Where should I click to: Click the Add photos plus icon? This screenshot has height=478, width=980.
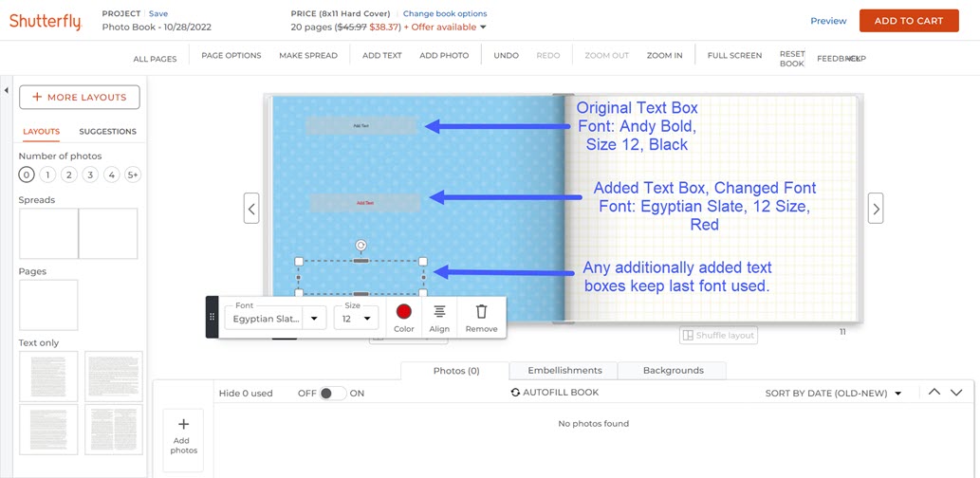[x=184, y=425]
